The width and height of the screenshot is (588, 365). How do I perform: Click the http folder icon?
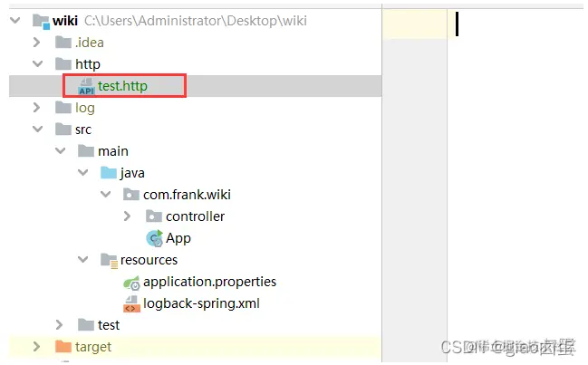pyautogui.click(x=63, y=63)
